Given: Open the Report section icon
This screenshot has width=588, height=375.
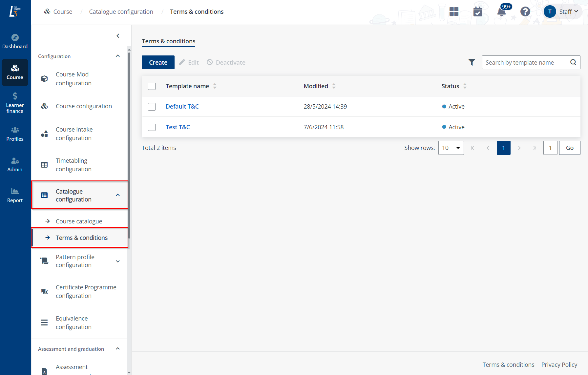Looking at the screenshot, I should (15, 195).
